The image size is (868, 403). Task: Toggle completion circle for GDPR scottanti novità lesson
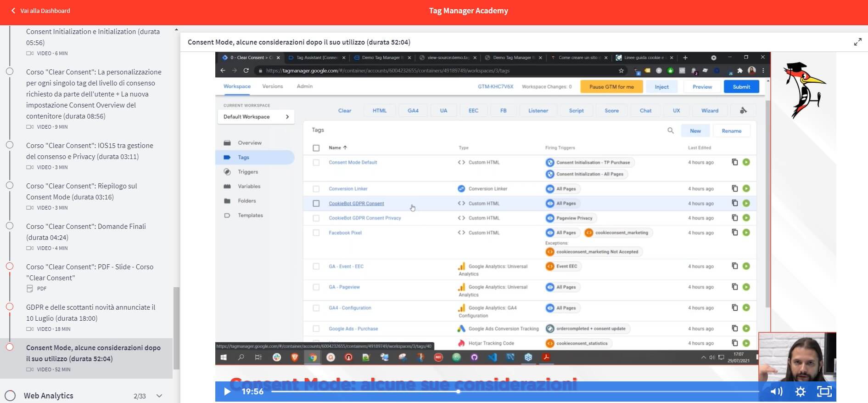[x=9, y=307]
